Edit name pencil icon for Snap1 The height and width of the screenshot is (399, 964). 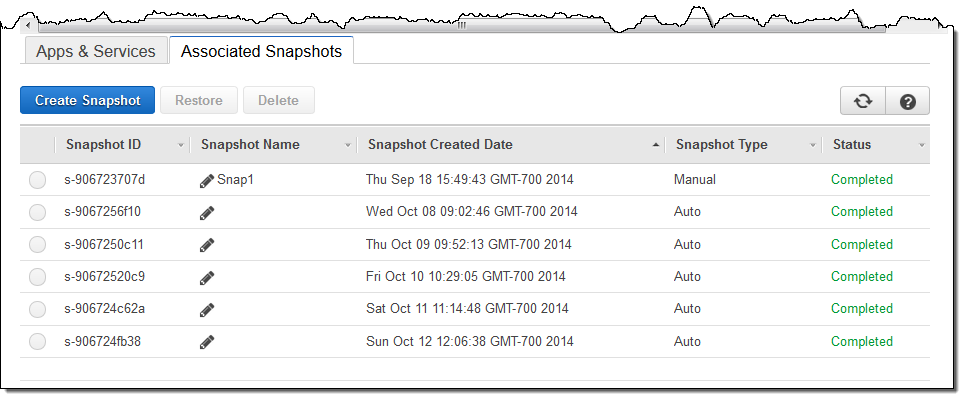207,181
